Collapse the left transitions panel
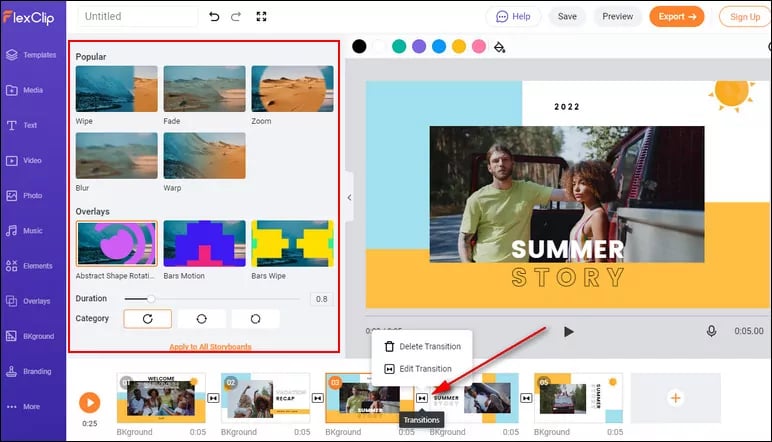772x442 pixels. tap(349, 198)
